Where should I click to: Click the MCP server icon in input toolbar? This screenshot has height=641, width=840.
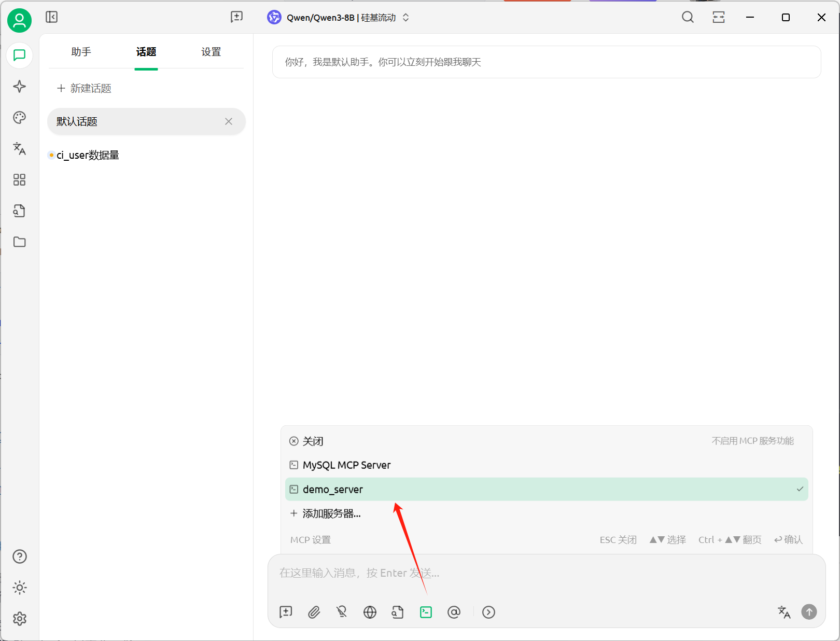tap(426, 612)
